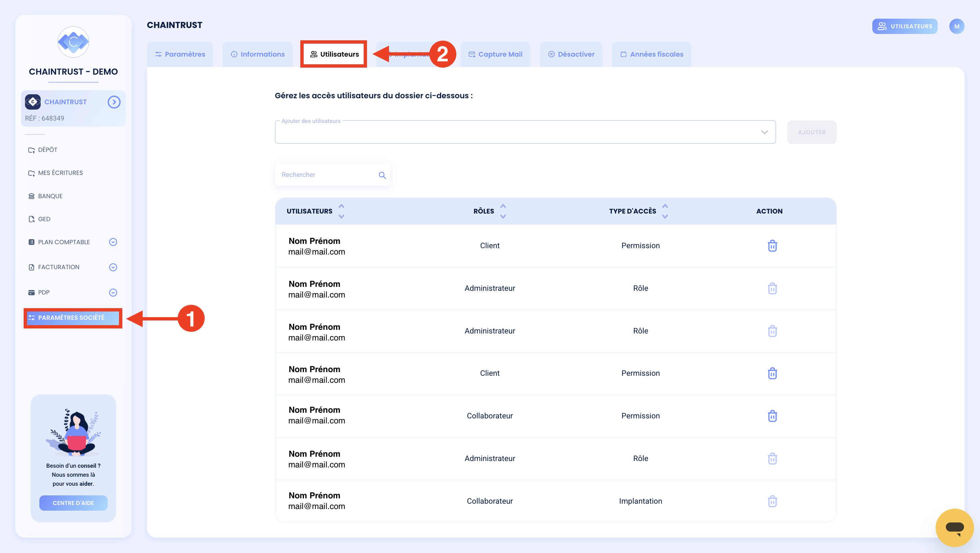Click the PLAN COMPTABLE table icon

(x=31, y=242)
